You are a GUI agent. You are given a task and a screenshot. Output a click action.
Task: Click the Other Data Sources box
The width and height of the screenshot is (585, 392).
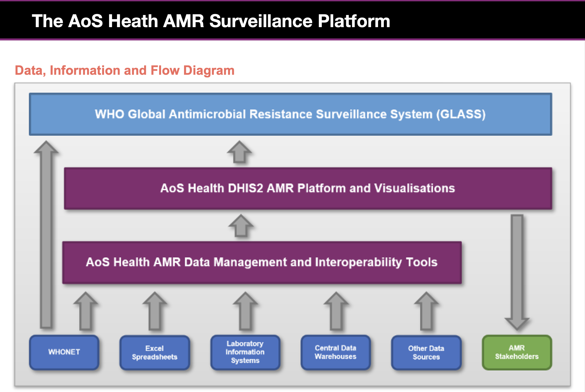426,352
